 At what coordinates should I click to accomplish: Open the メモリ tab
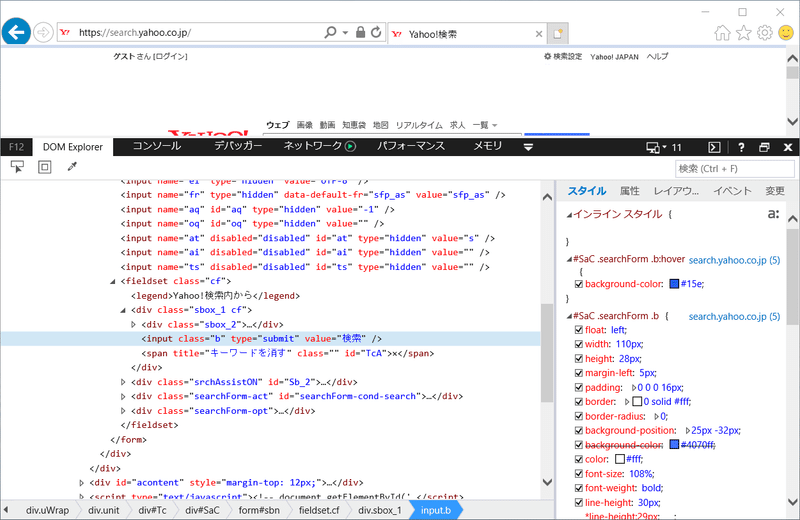pyautogui.click(x=487, y=146)
